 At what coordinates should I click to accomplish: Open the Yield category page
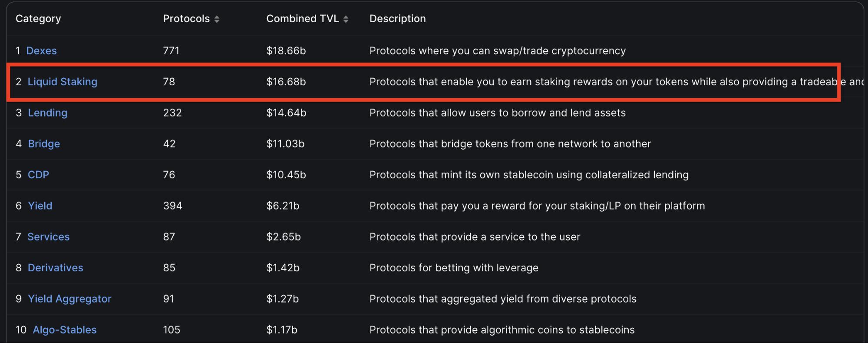40,206
